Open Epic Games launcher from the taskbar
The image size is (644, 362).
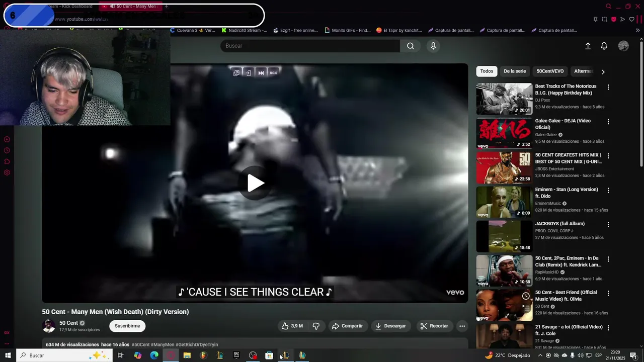pos(236,355)
